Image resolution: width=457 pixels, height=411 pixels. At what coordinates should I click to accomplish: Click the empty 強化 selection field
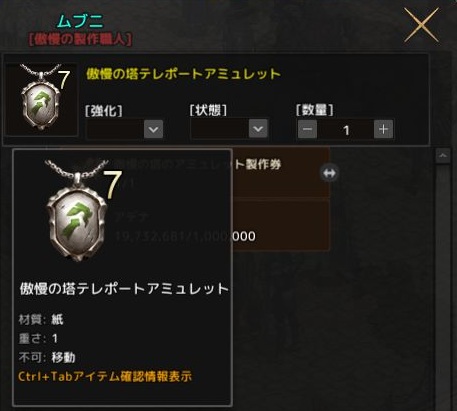[x=115, y=129]
